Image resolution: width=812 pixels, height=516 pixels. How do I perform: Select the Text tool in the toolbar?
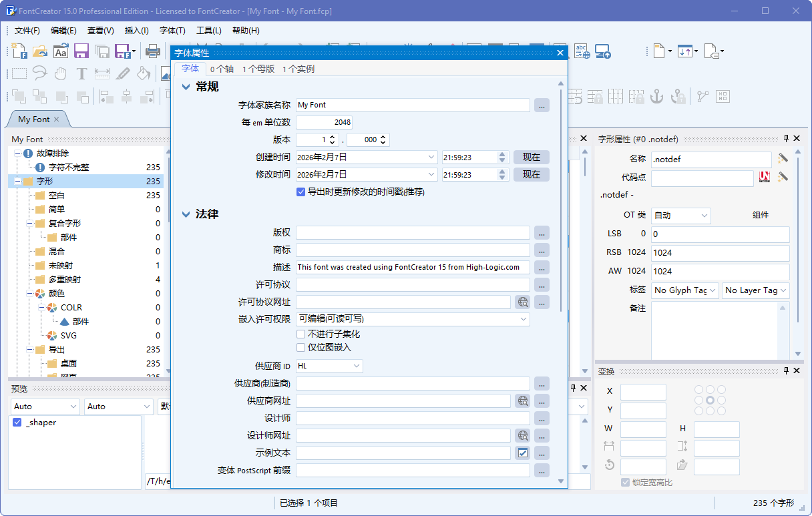[x=81, y=73]
